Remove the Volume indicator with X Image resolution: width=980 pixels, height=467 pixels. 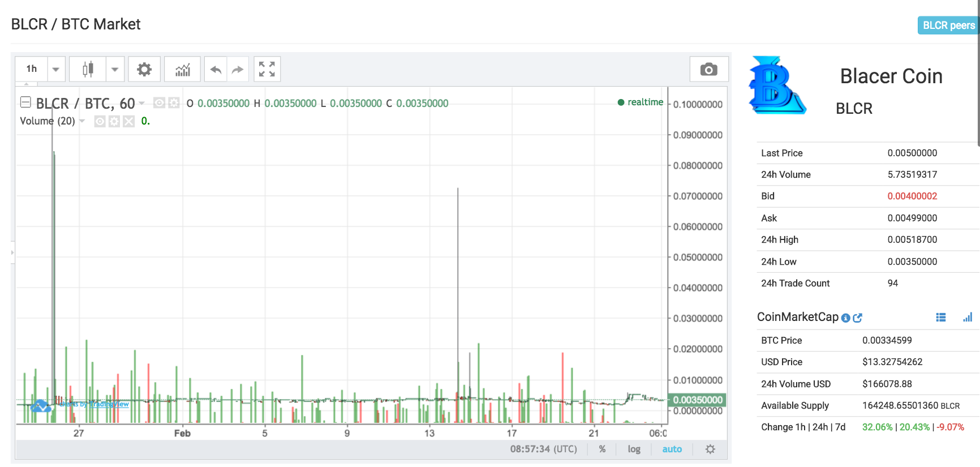(129, 121)
